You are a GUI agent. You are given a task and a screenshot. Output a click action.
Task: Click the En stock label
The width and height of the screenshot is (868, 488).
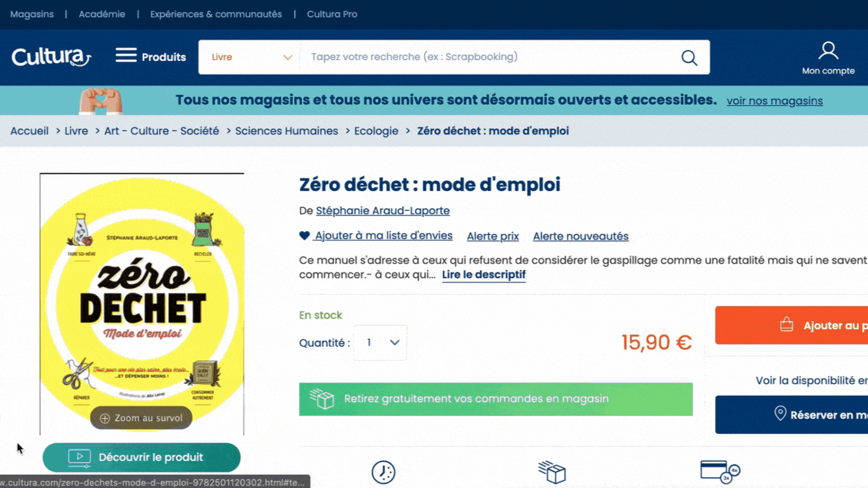(321, 315)
